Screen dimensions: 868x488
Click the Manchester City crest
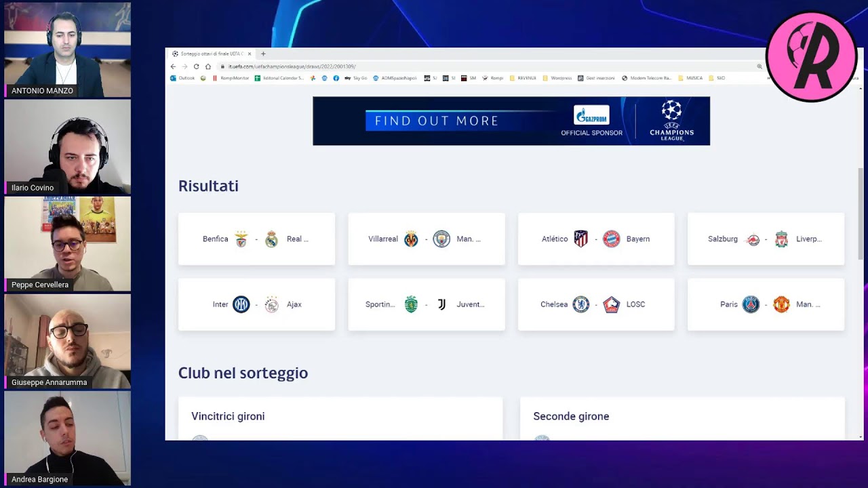[441, 239]
